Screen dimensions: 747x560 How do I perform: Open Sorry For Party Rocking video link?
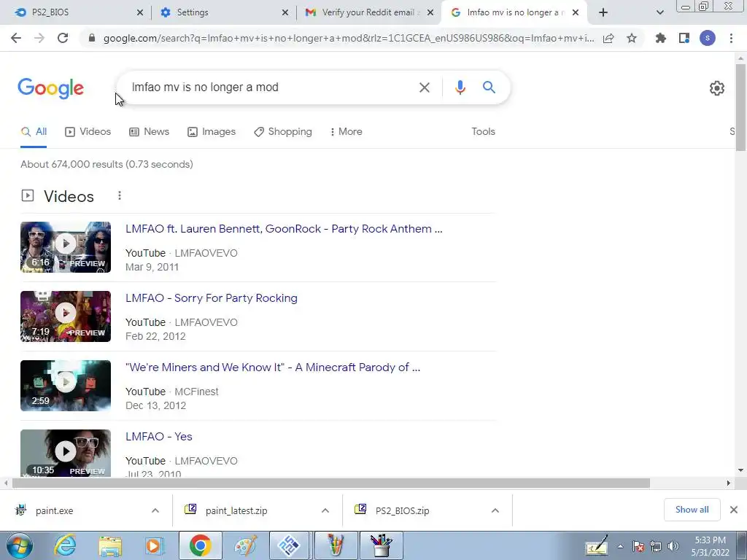[x=212, y=298]
